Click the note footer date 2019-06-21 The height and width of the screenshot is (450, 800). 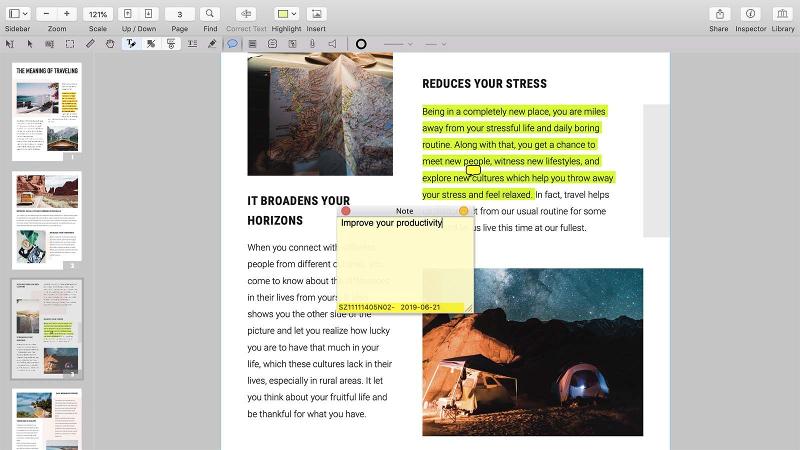pos(420,307)
